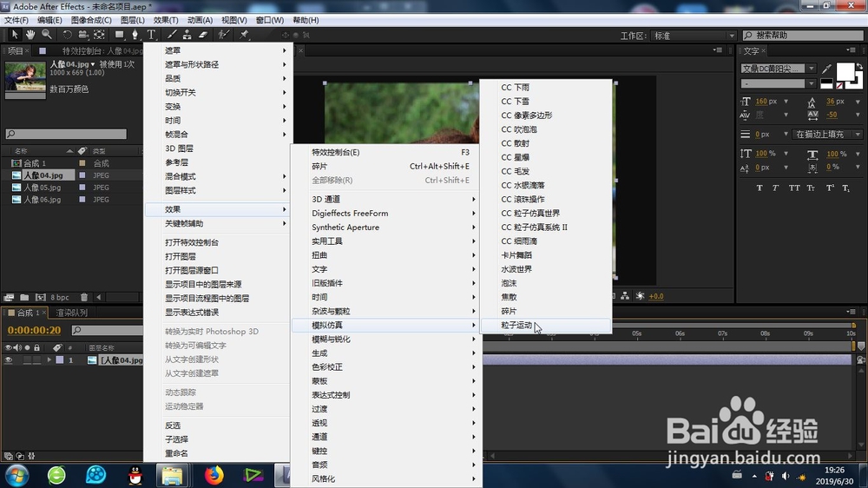Viewport: 868px width, 488px height.
Task: Click the 0:00:00:20 timecode
Action: point(35,330)
